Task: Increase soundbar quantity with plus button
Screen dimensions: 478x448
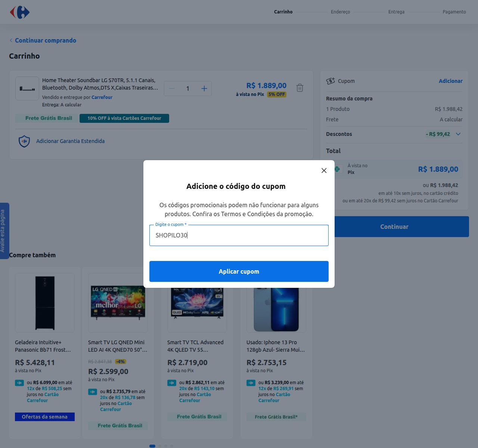Action: tap(204, 88)
